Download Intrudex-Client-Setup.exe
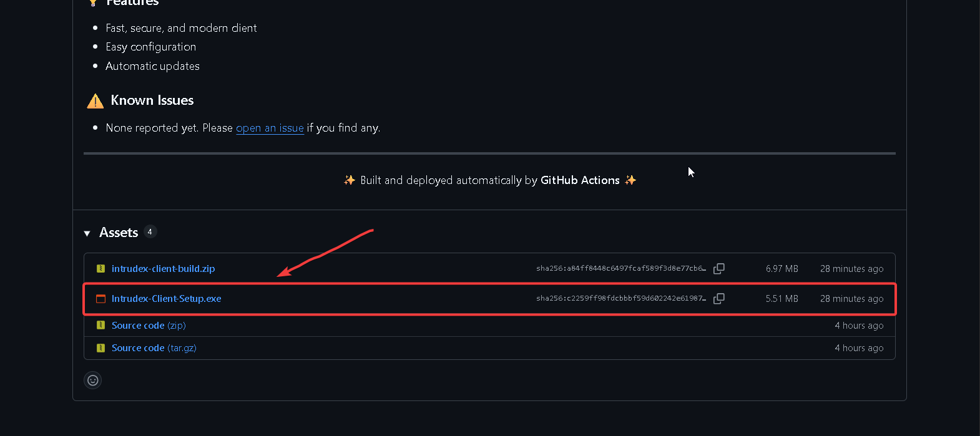The image size is (980, 436). click(x=166, y=299)
